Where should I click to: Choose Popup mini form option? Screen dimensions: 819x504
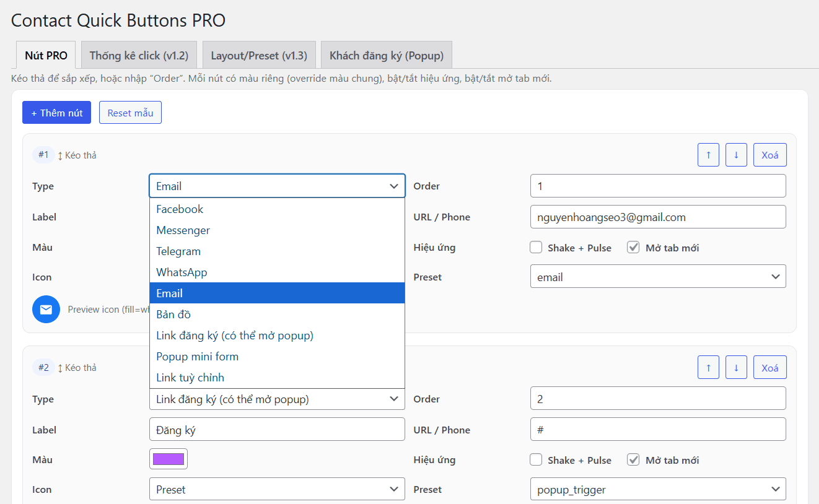(x=197, y=357)
